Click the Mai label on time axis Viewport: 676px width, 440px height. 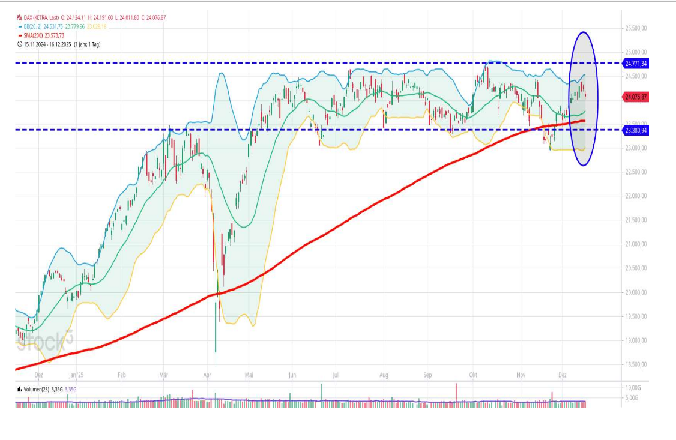249,375
